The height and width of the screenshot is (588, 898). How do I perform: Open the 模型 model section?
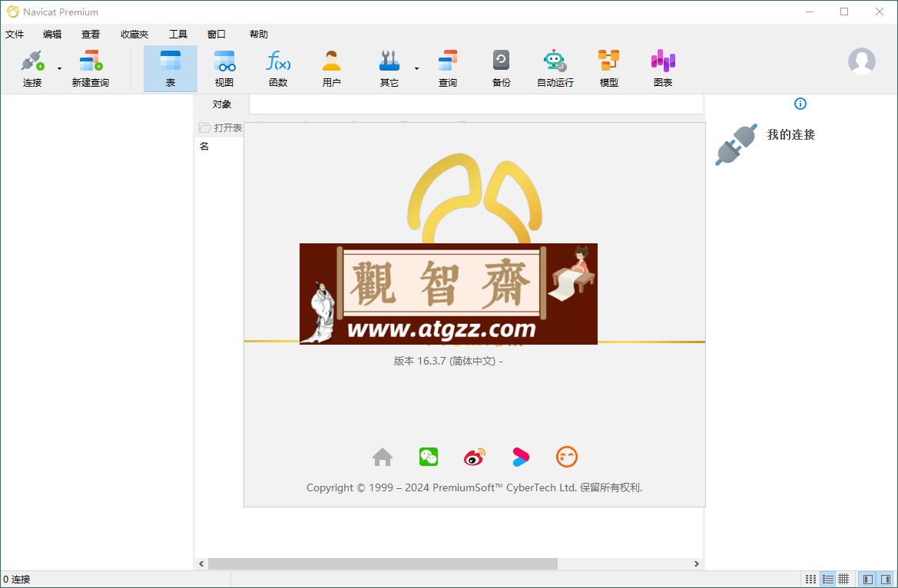pyautogui.click(x=609, y=68)
